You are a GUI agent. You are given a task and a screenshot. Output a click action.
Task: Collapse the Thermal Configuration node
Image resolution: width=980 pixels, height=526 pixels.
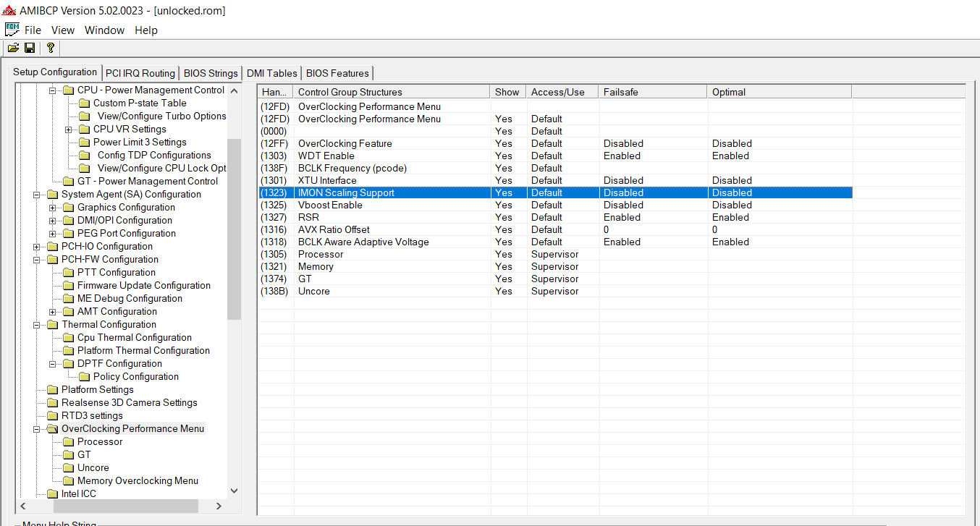point(36,324)
